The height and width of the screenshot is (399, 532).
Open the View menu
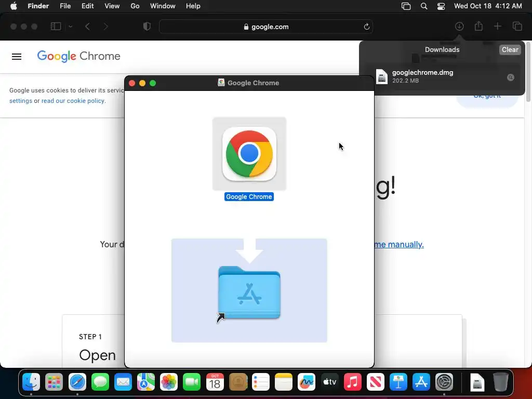coord(112,6)
